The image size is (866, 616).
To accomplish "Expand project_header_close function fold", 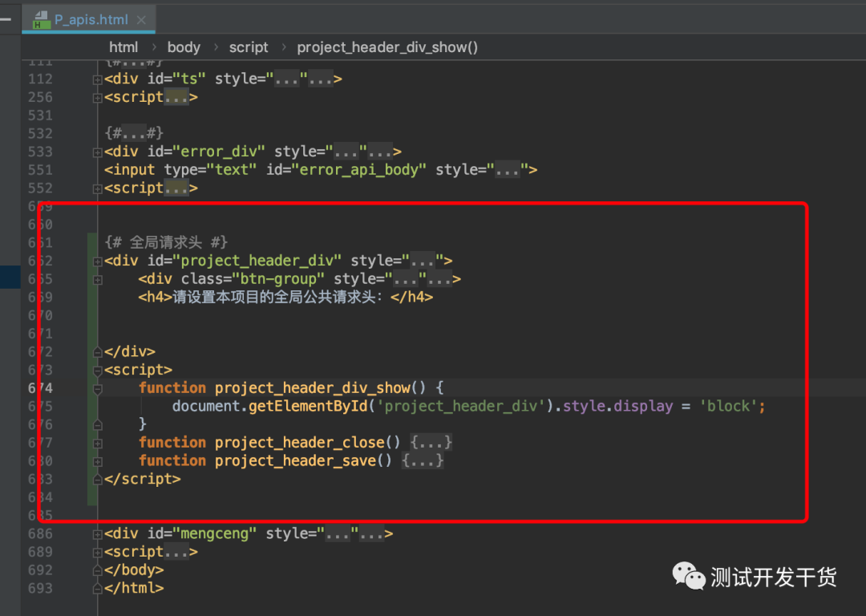I will 98,444.
